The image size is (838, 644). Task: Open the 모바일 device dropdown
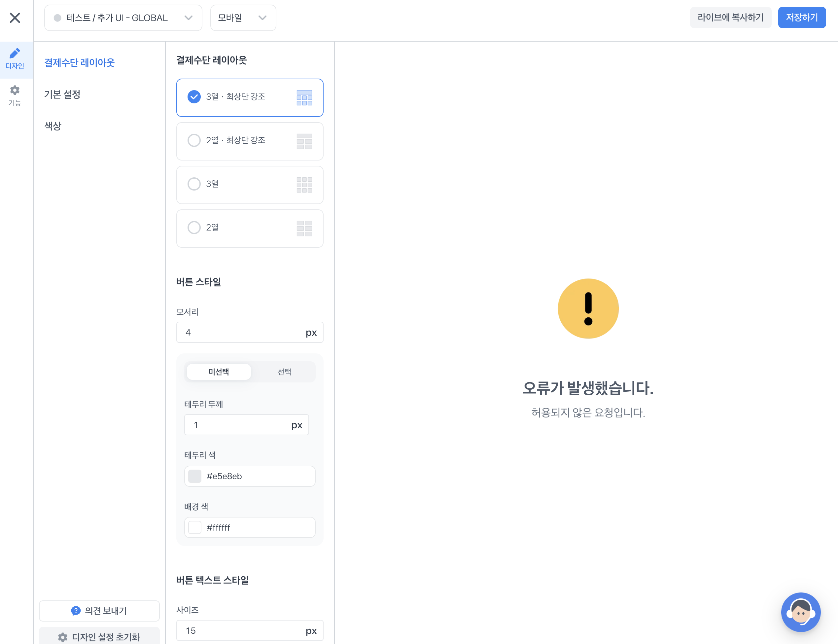coord(243,18)
